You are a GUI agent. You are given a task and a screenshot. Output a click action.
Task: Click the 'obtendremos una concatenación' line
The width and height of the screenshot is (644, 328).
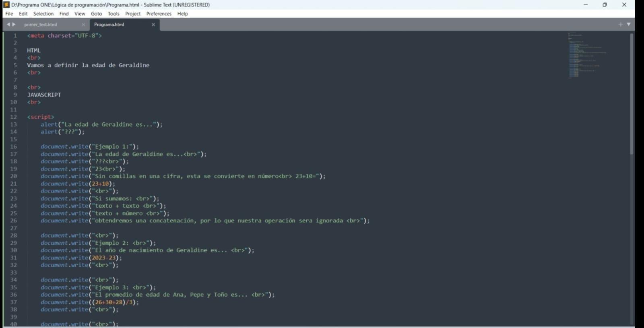[x=205, y=221]
